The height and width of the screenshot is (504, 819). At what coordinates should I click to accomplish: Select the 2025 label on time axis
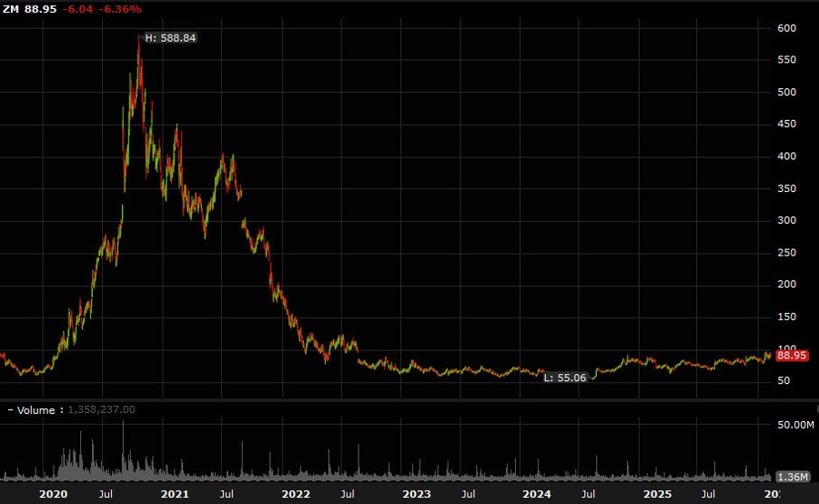(657, 494)
